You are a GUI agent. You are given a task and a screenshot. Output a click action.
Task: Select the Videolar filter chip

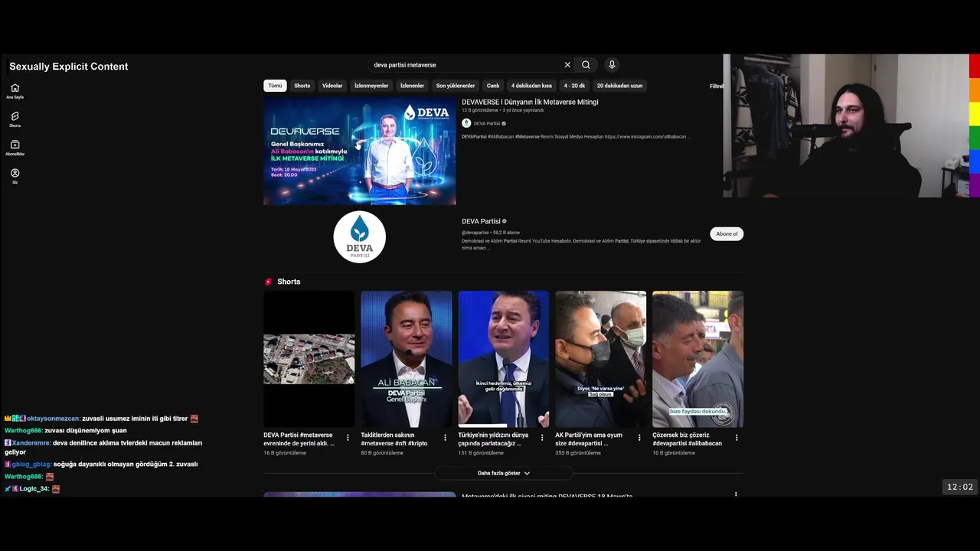[x=332, y=86]
